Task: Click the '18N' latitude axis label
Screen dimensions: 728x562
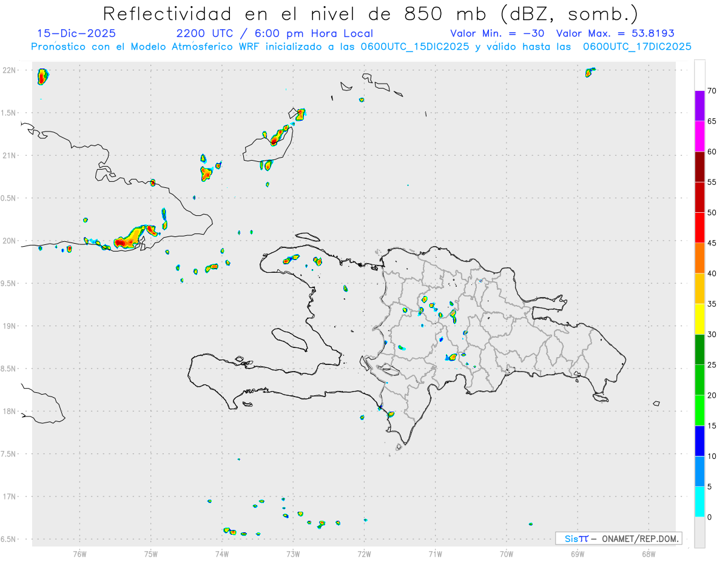Action: [x=10, y=412]
